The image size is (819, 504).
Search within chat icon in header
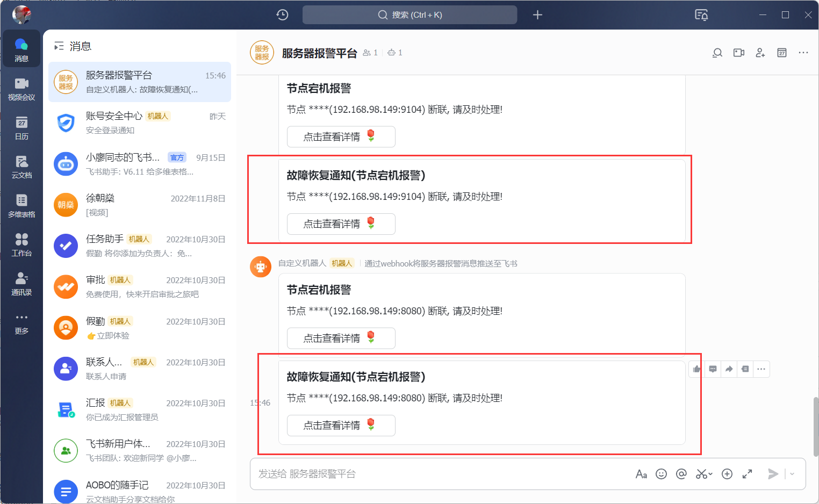(717, 53)
